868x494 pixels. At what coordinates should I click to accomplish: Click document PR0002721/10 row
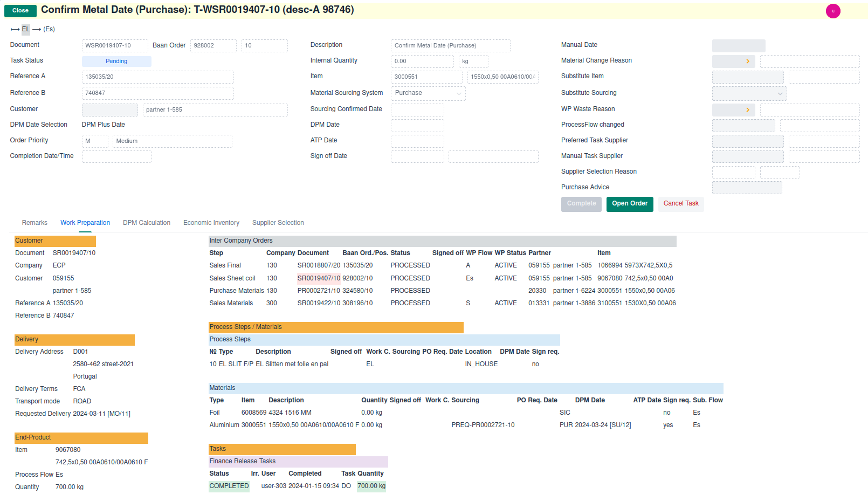(319, 291)
